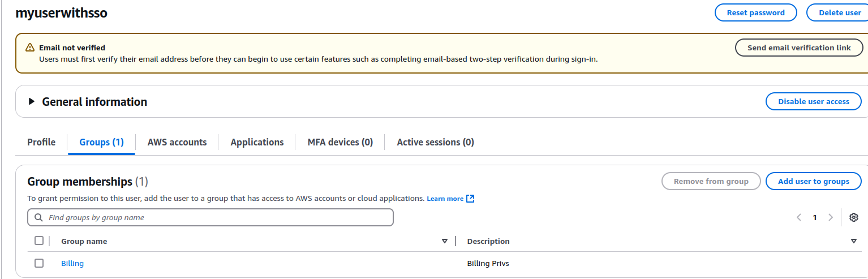This screenshot has height=279, width=868.
Task: Open the Billing group link
Action: (72, 263)
